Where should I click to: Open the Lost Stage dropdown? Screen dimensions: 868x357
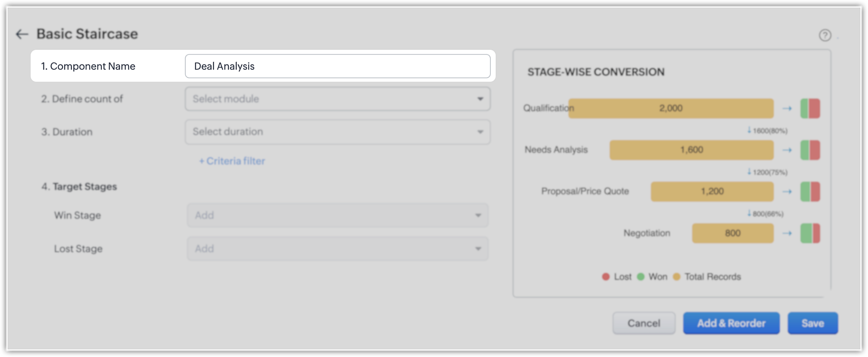point(338,249)
